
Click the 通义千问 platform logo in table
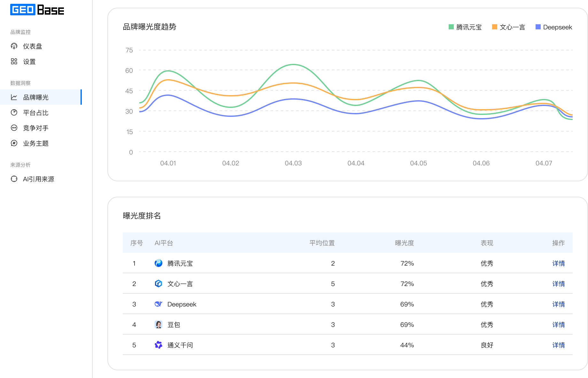(159, 345)
